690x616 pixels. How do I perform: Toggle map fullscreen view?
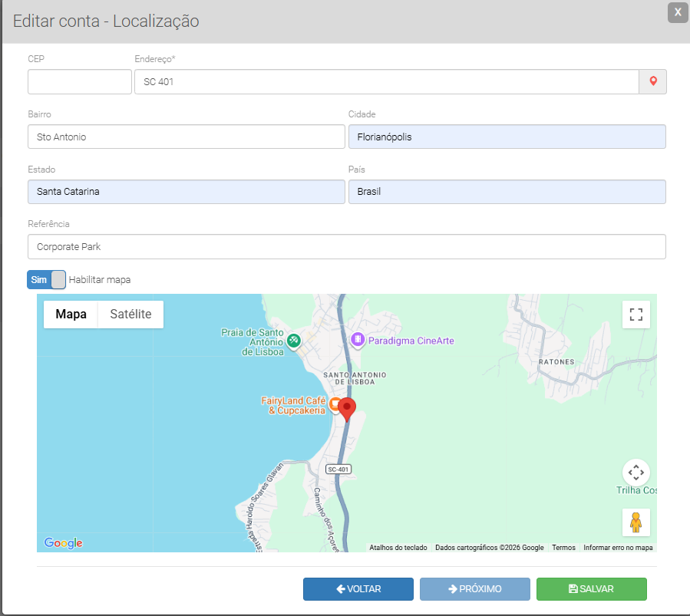pos(636,315)
